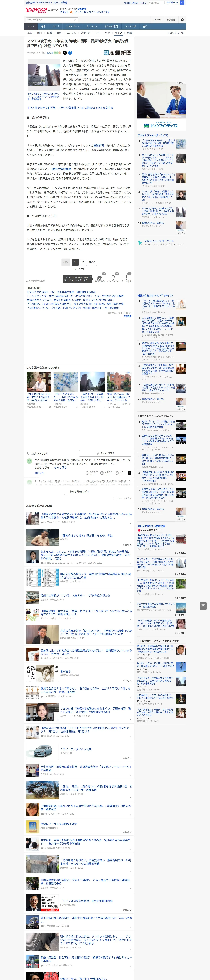Open related article 「もう限界…」10日で男100人

pyautogui.click(x=75, y=304)
